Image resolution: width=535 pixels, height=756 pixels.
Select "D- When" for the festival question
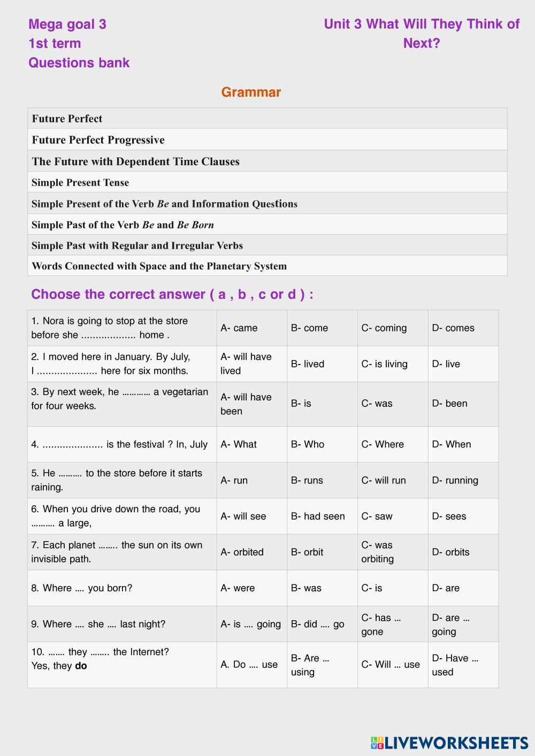pyautogui.click(x=451, y=444)
